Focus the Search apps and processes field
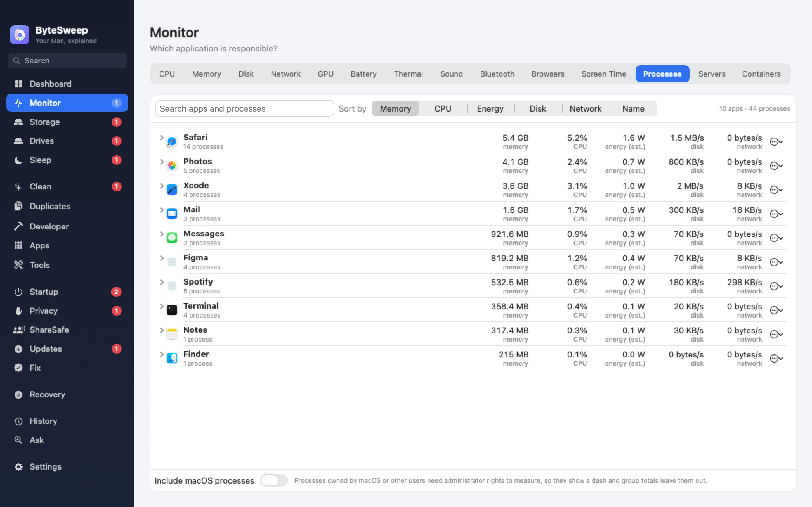 245,109
